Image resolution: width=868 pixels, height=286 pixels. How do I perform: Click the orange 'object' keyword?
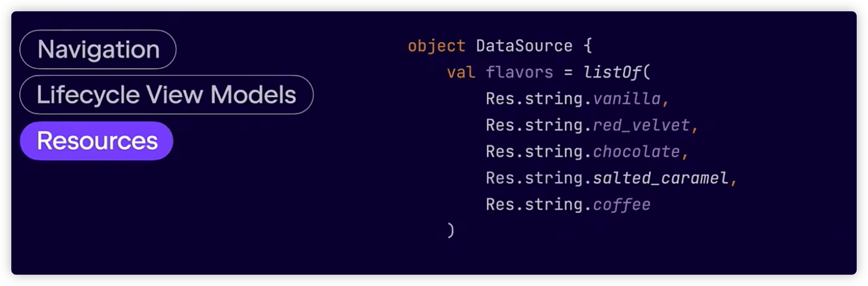click(436, 46)
